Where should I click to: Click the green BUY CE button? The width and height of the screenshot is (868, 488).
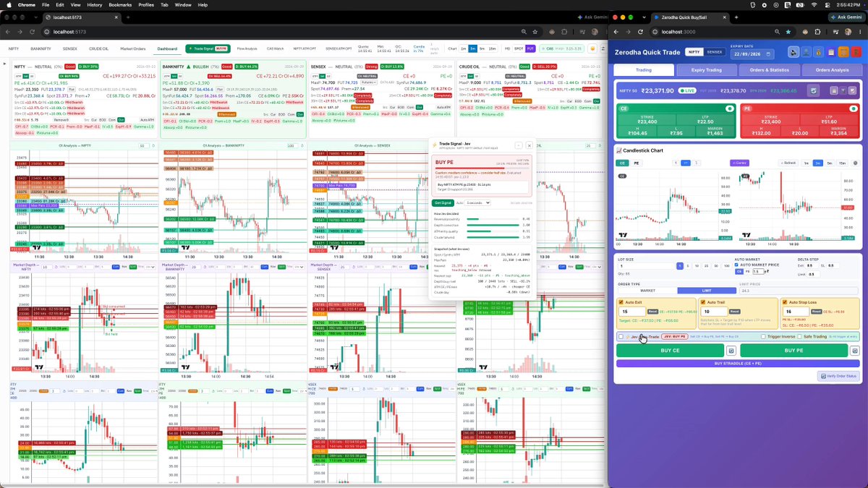pos(671,351)
